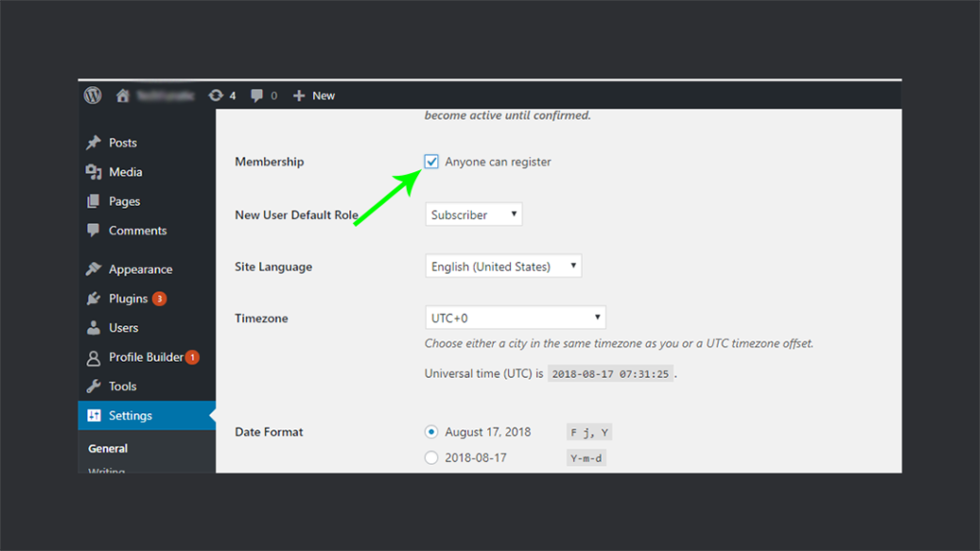
Task: Open the Site Language dropdown
Action: coord(502,265)
